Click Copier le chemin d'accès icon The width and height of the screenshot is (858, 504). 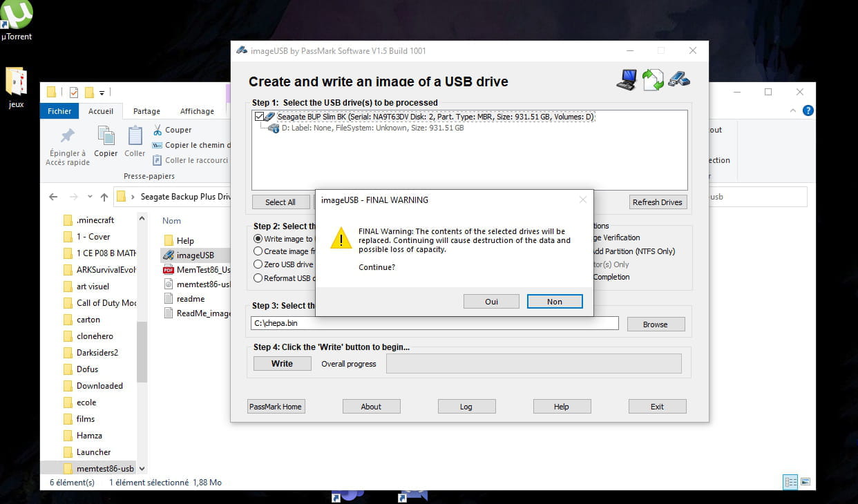[x=158, y=145]
